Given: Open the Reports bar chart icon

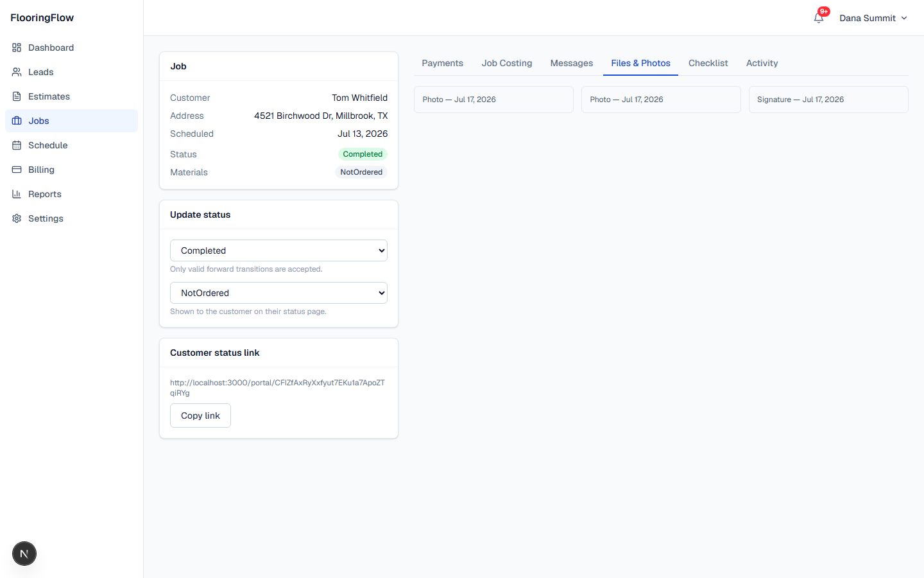Looking at the screenshot, I should 17,194.
